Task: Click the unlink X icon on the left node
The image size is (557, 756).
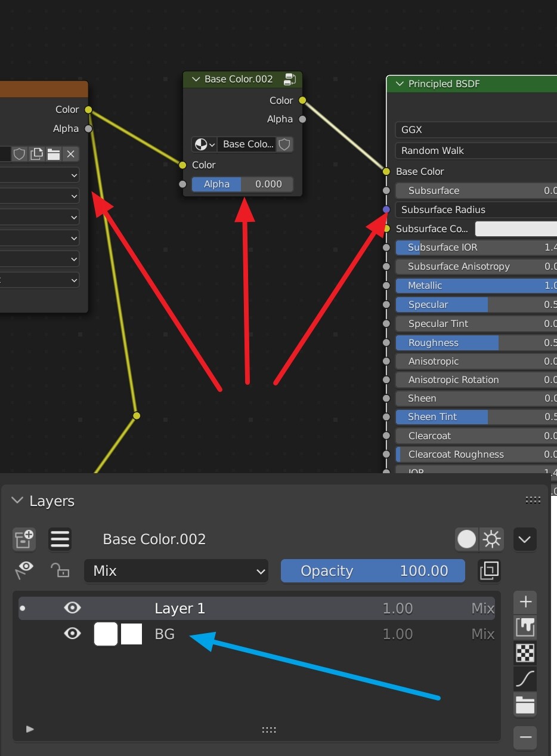Action: click(70, 154)
